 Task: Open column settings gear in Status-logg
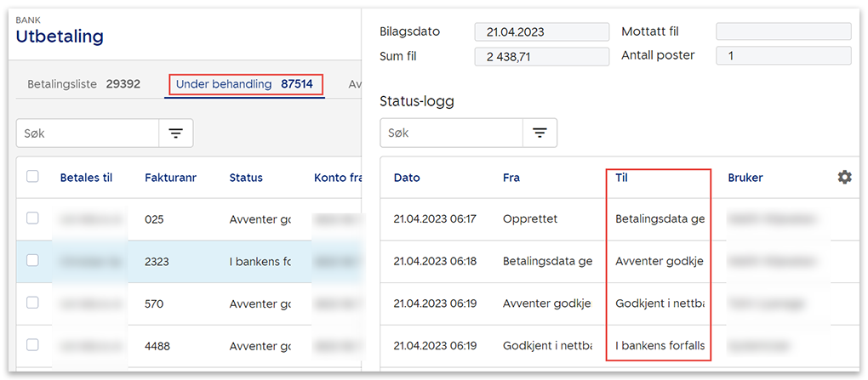coord(844,178)
